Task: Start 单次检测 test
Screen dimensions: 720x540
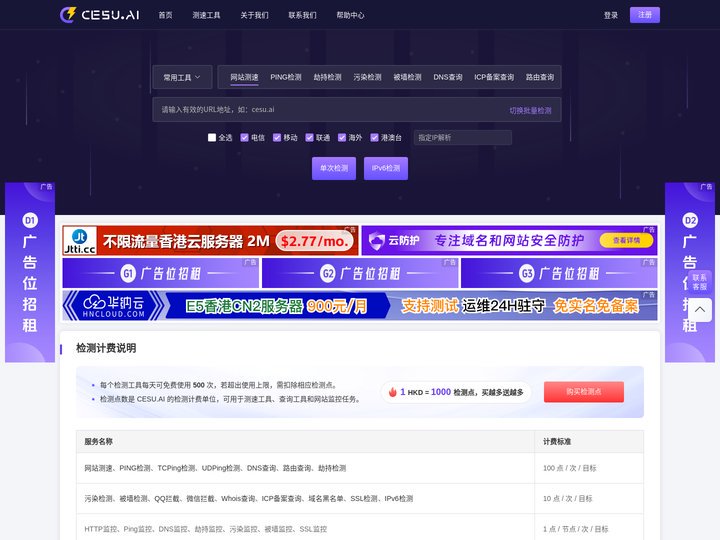Action: [334, 168]
